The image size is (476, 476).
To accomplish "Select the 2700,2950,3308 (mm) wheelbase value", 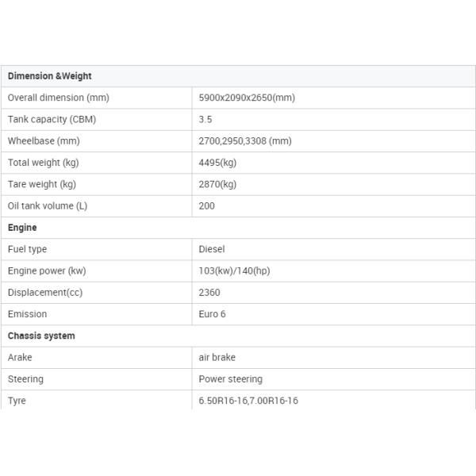I will [x=245, y=141].
